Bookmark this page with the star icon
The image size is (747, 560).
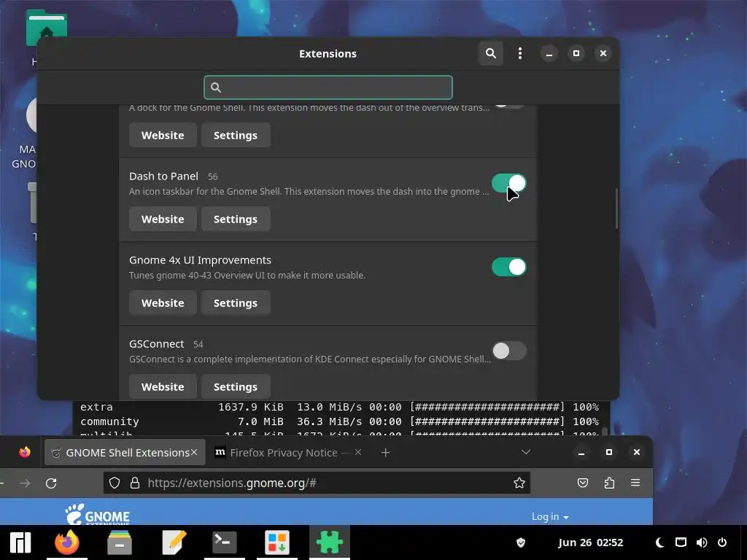click(x=519, y=483)
